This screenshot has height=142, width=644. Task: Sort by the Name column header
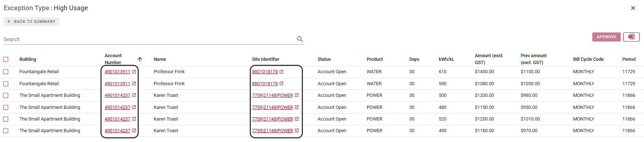tap(160, 59)
